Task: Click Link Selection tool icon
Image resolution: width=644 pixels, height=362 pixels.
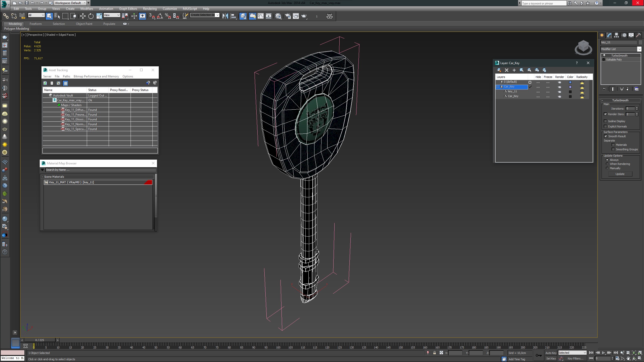Action: (x=6, y=16)
